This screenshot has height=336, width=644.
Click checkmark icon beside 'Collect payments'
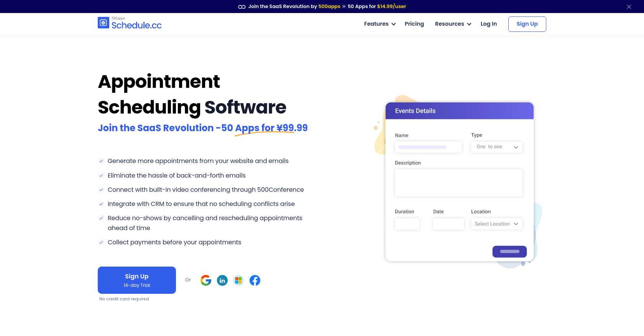[101, 242]
